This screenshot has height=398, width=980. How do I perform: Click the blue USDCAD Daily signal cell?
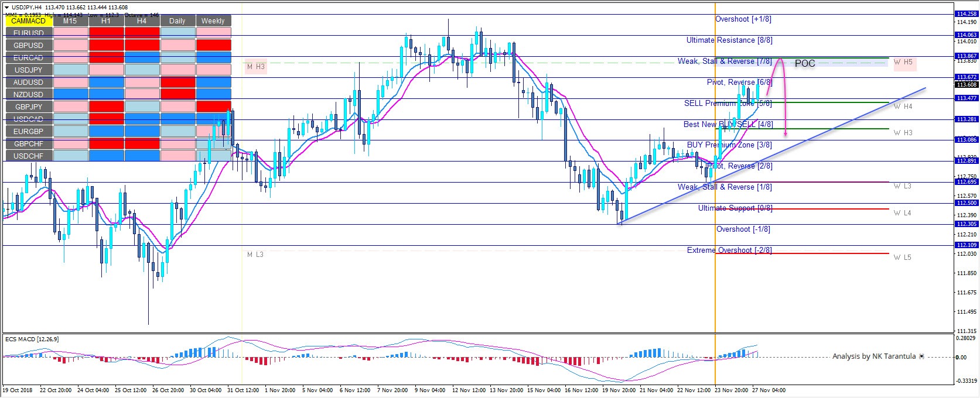[177, 119]
